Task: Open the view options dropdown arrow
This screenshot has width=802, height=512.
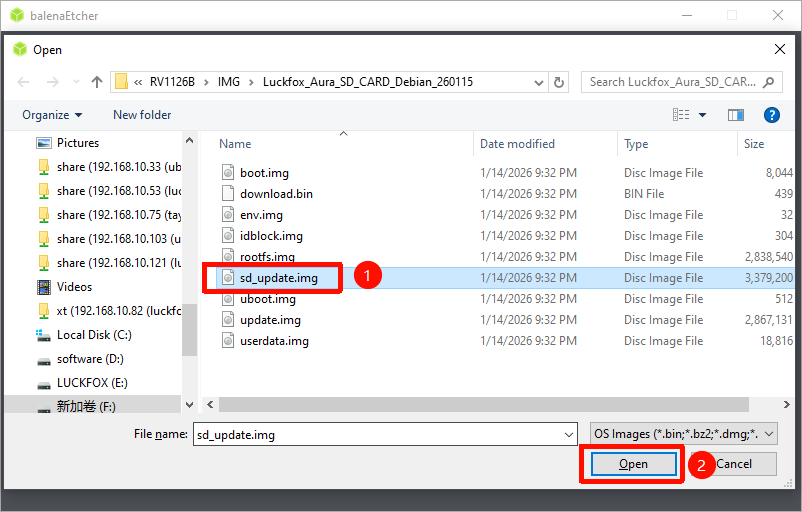Action: (x=703, y=115)
